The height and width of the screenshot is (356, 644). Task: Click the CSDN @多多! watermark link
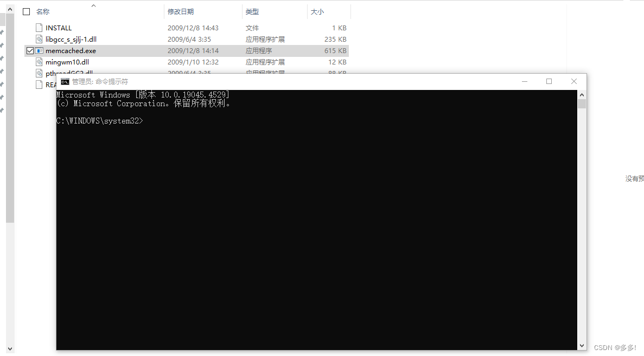point(617,347)
